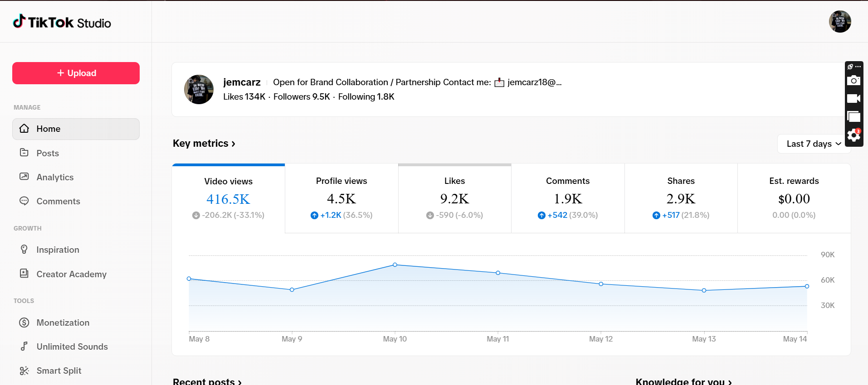Click the link-and-dots handle atop overlay toolbar
The height and width of the screenshot is (385, 868).
[854, 67]
